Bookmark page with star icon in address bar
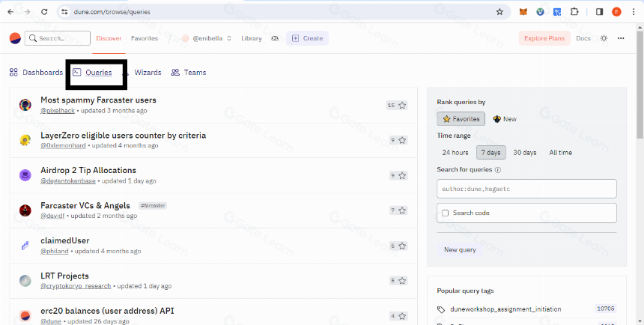Image resolution: width=644 pixels, height=325 pixels. [x=499, y=12]
